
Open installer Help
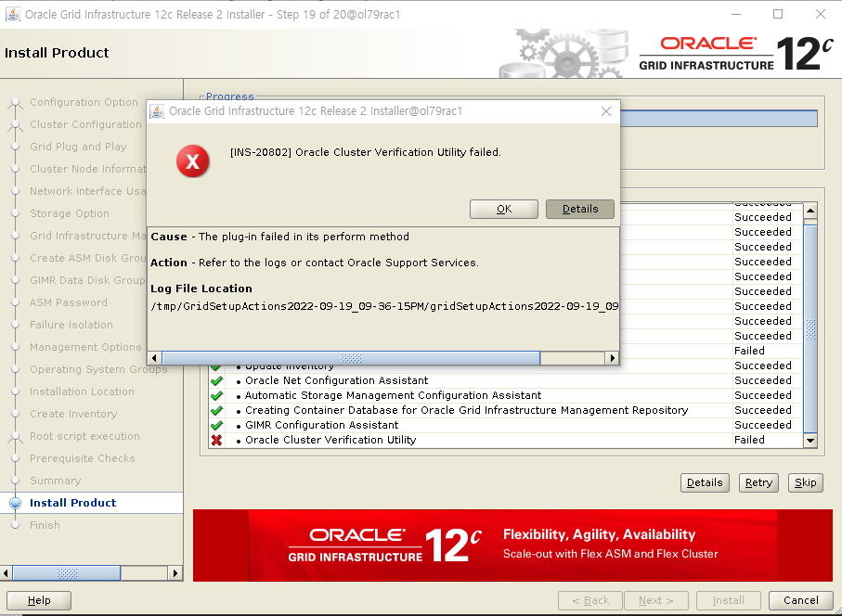point(39,600)
